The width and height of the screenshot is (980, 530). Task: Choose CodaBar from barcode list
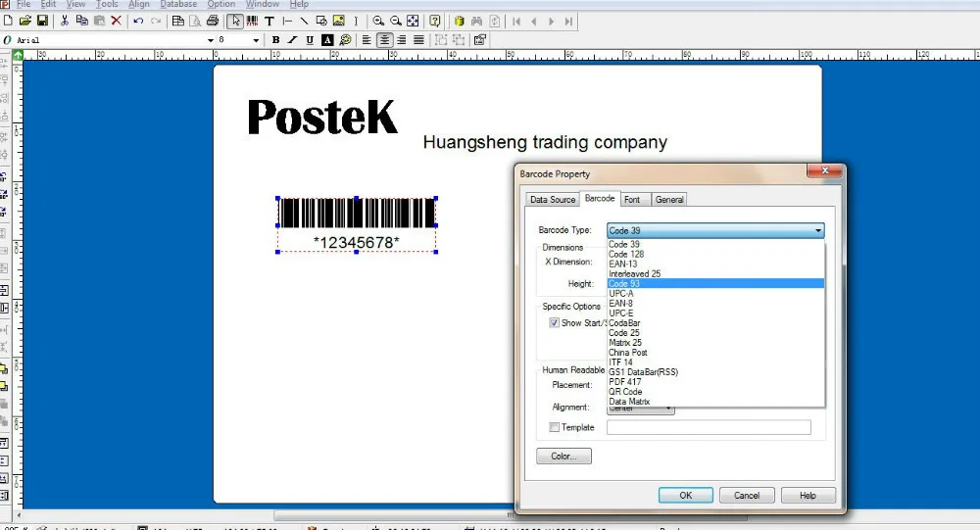(x=715, y=323)
